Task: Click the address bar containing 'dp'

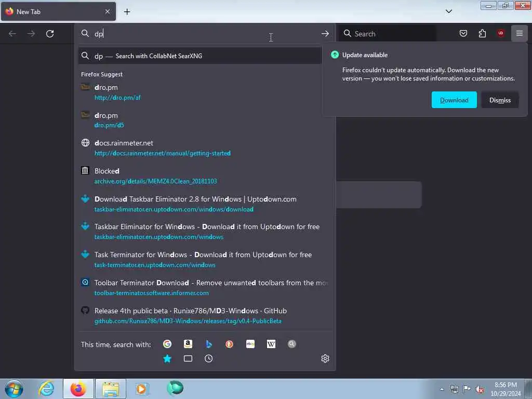Action: pos(205,34)
